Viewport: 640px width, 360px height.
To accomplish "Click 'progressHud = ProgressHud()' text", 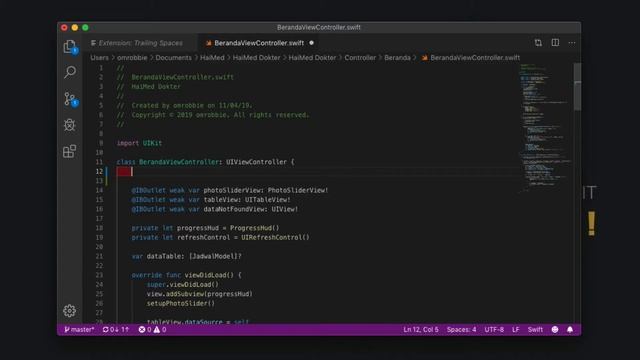I will click(228, 228).
